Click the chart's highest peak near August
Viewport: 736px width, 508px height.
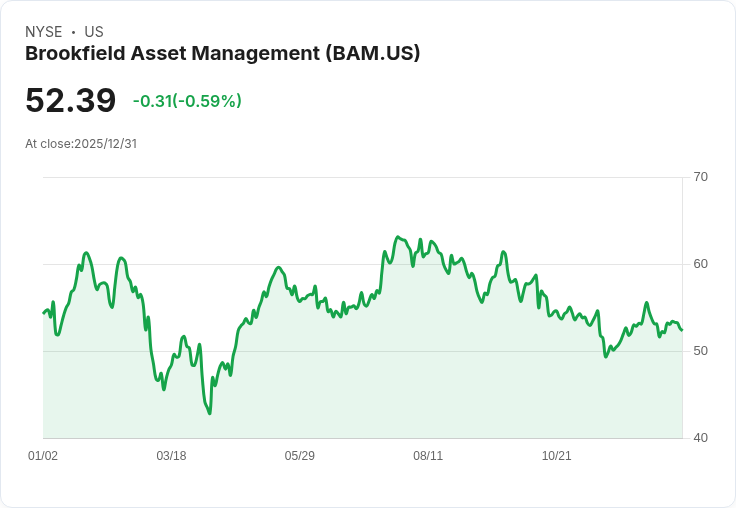pyautogui.click(x=398, y=237)
